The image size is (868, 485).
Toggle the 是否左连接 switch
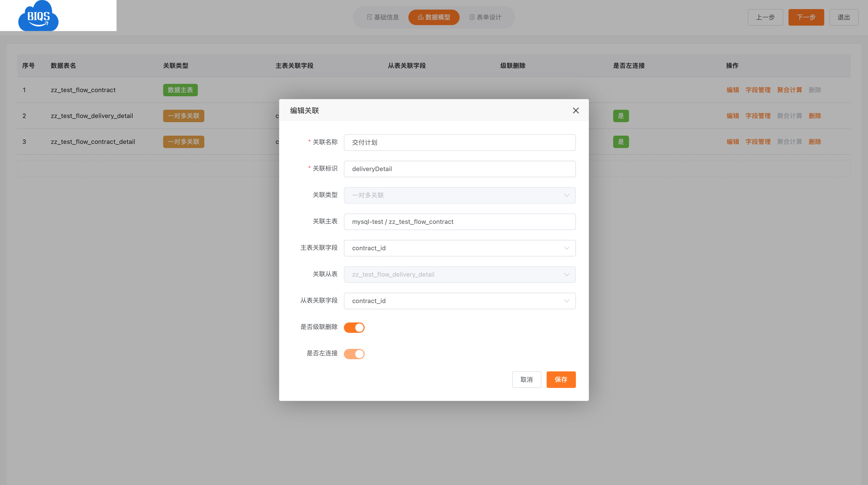click(354, 354)
